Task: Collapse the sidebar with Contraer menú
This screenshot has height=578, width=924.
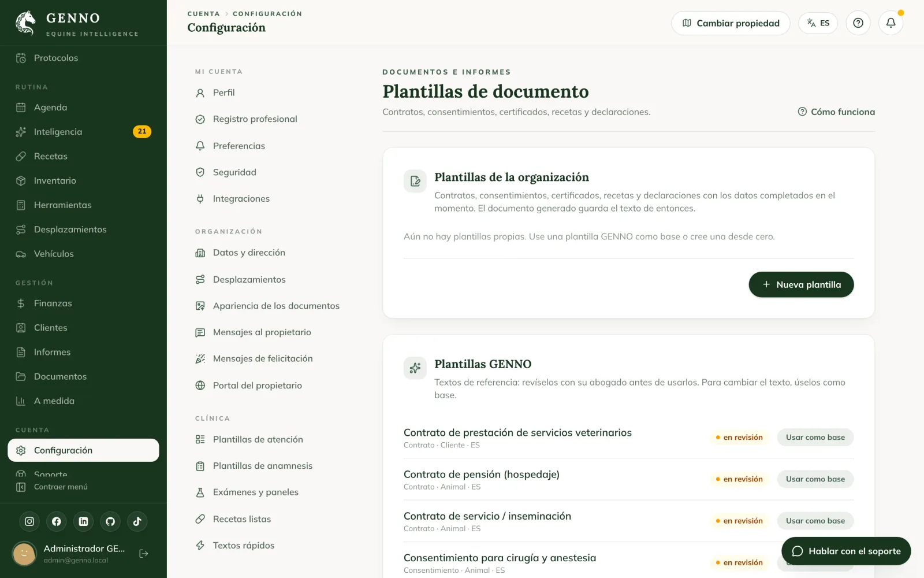Action: click(x=52, y=487)
